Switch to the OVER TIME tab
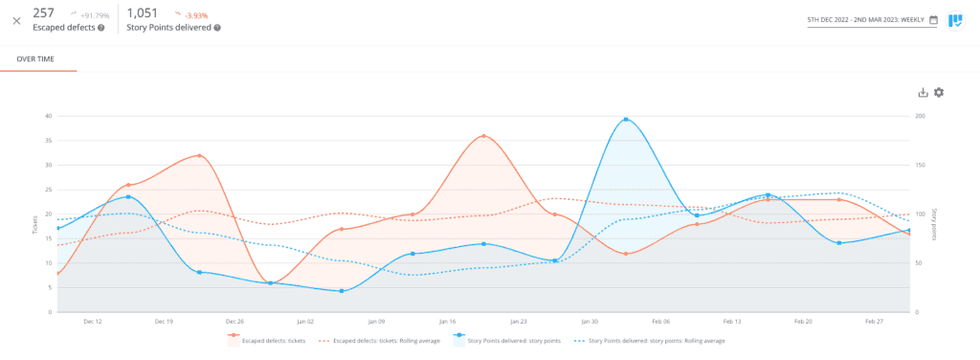 pyautogui.click(x=35, y=59)
